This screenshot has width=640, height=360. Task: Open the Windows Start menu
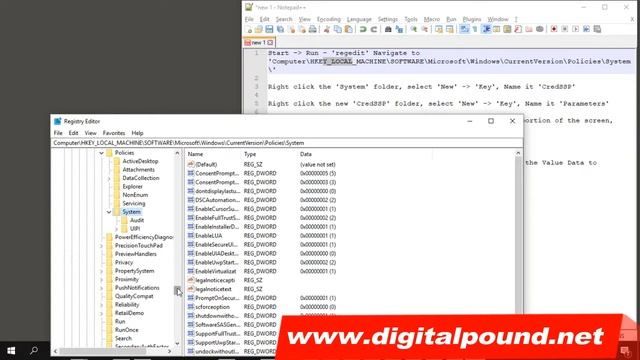(11, 351)
